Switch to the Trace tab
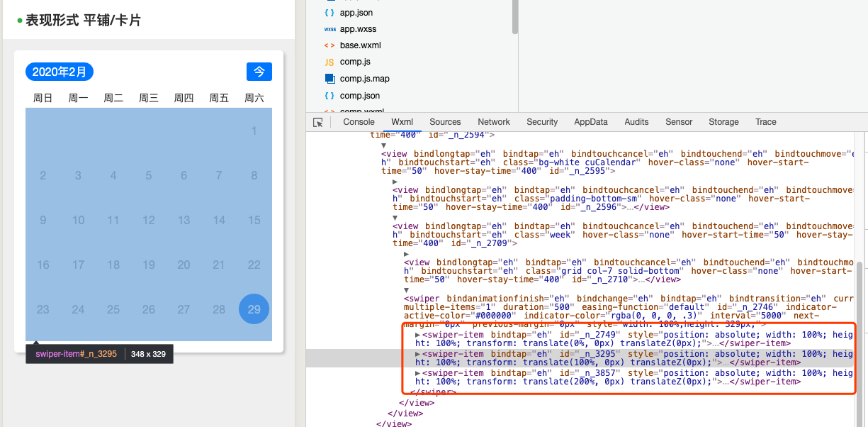The width and height of the screenshot is (868, 427). [766, 122]
